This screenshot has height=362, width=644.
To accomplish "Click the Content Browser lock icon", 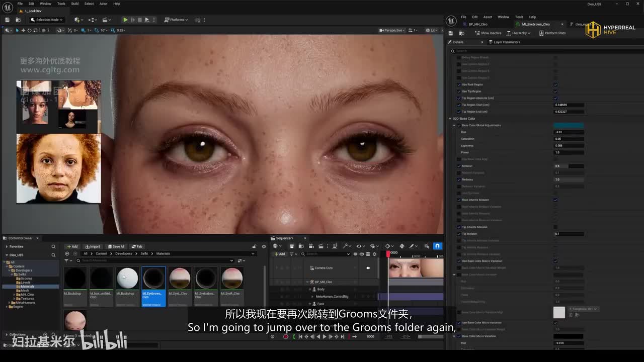I will pyautogui.click(x=254, y=246).
